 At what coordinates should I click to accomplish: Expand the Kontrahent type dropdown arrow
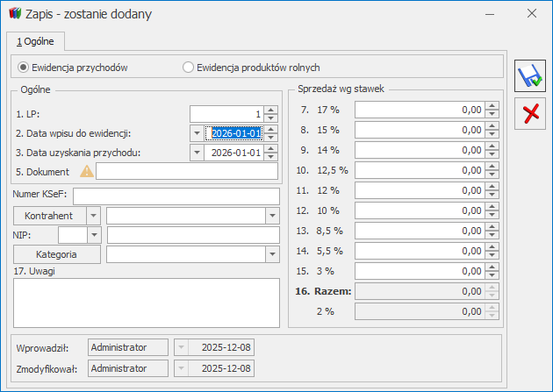click(93, 216)
